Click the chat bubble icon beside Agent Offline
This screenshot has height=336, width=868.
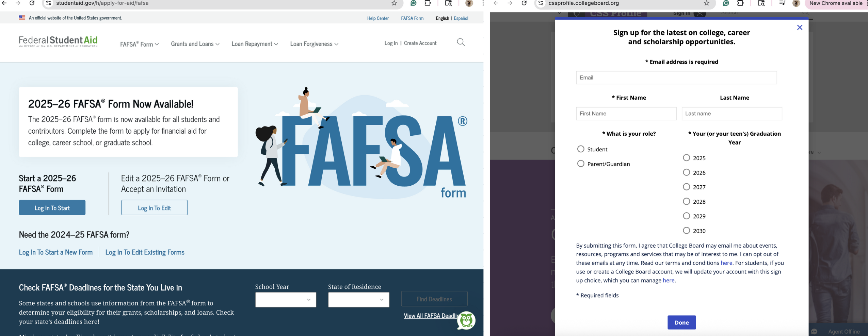click(x=814, y=332)
